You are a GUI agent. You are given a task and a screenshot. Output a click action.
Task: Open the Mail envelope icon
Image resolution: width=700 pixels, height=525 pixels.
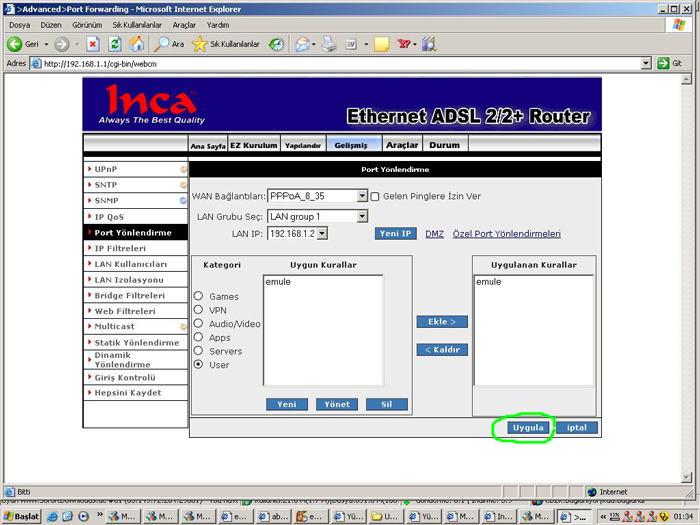(x=302, y=44)
